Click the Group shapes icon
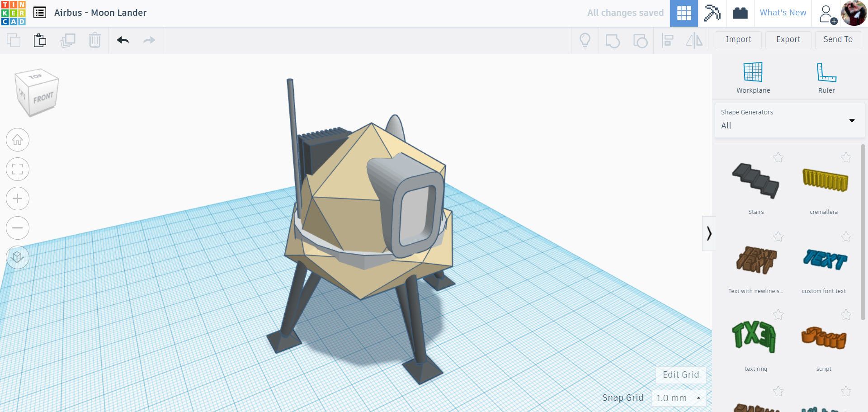Image resolution: width=868 pixels, height=412 pixels. pos(613,40)
